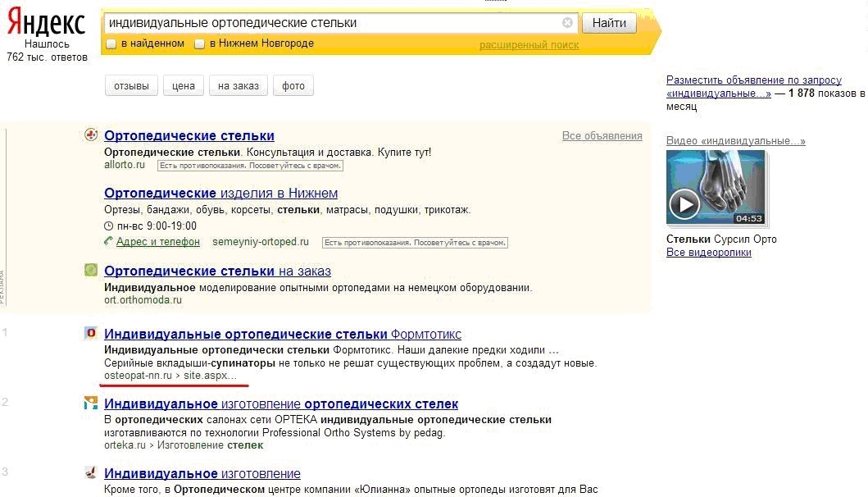Click the 'Стельки Сурсил Орто' video title
The height and width of the screenshot is (497, 868).
(721, 239)
